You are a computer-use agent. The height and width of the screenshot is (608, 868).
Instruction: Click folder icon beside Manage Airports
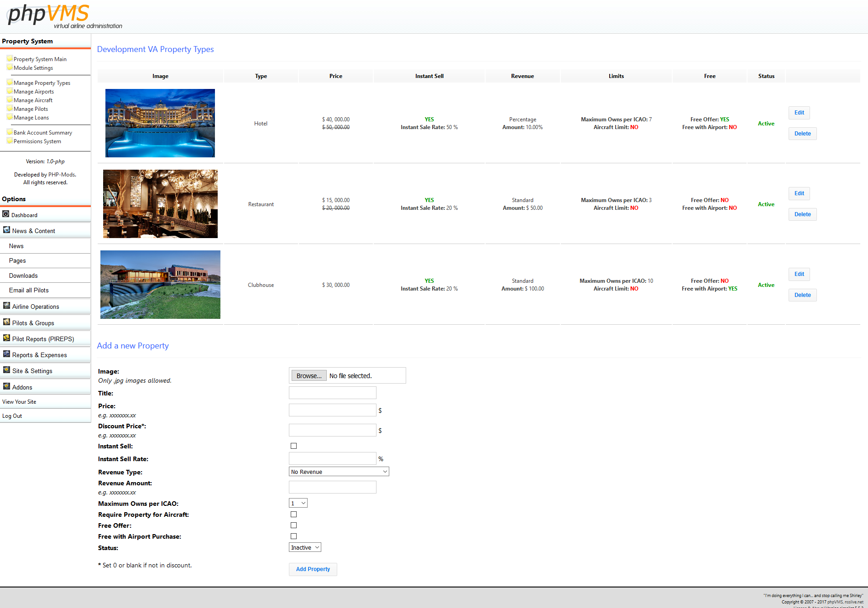(10, 91)
